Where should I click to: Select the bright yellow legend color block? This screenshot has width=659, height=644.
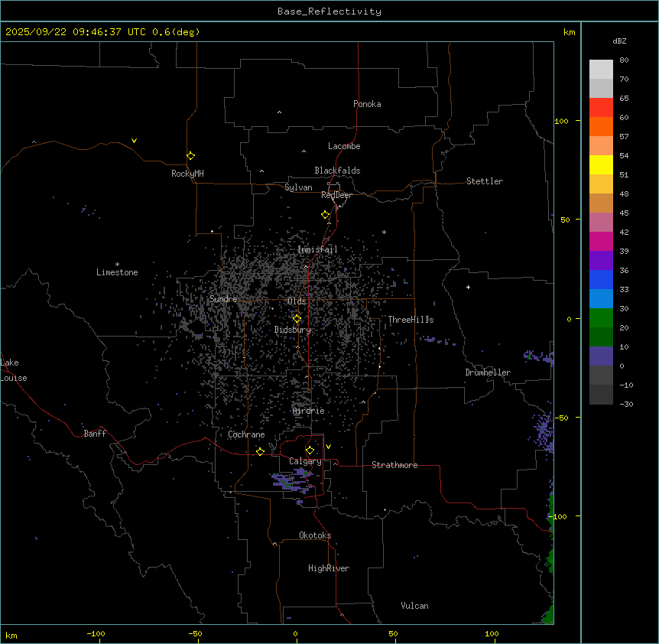click(x=601, y=164)
